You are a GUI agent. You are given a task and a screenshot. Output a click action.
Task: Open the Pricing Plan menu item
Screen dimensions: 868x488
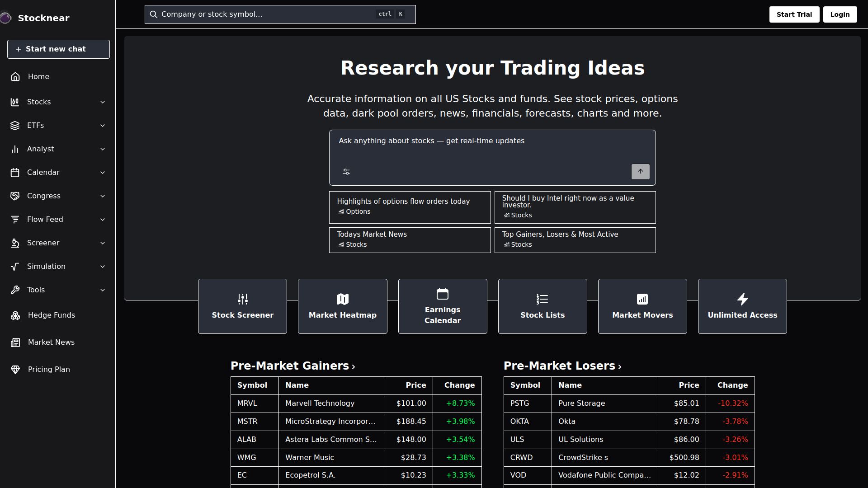(x=49, y=370)
